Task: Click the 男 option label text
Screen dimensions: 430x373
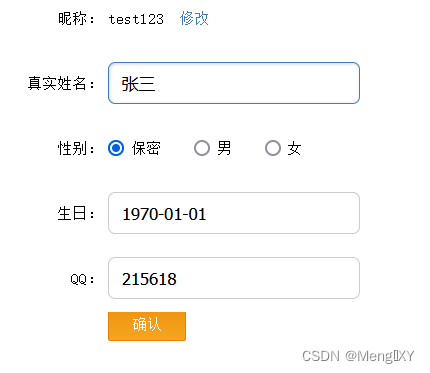Action: [224, 148]
